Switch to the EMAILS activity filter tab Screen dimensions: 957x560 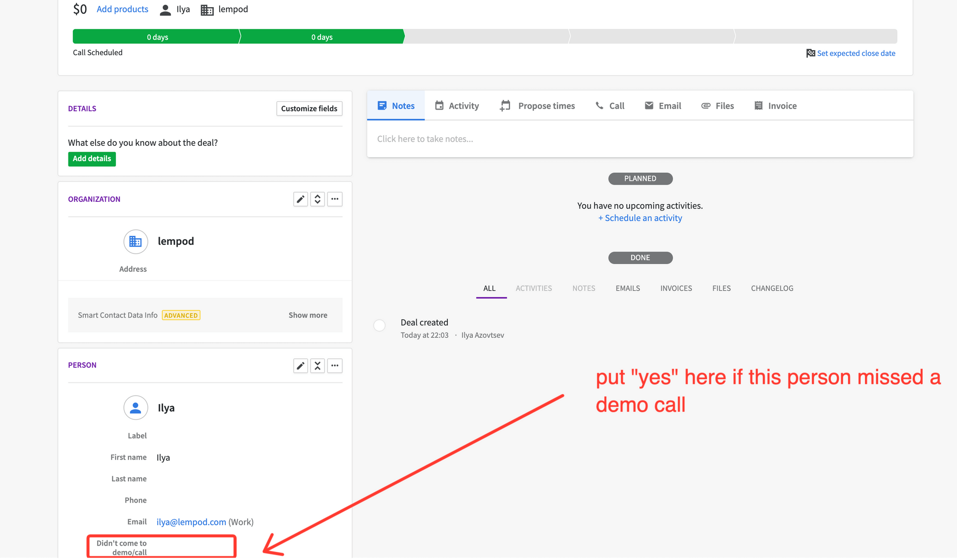(x=627, y=288)
